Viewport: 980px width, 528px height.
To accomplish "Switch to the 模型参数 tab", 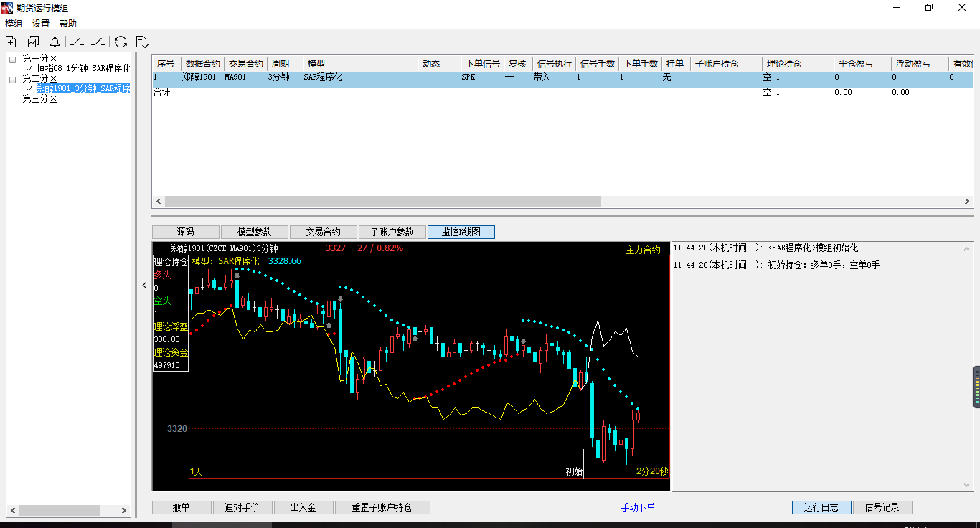I will click(x=255, y=232).
